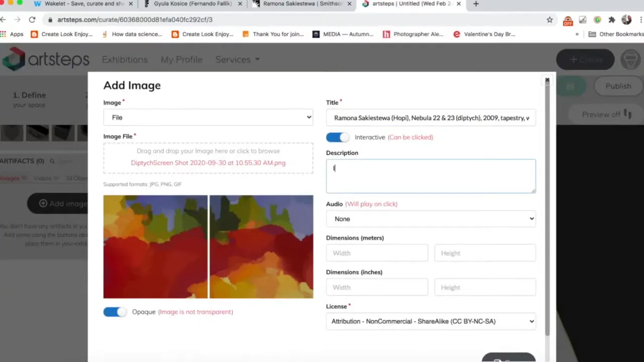Click the Save button at dialog bottom
644x362 pixels.
509,358
